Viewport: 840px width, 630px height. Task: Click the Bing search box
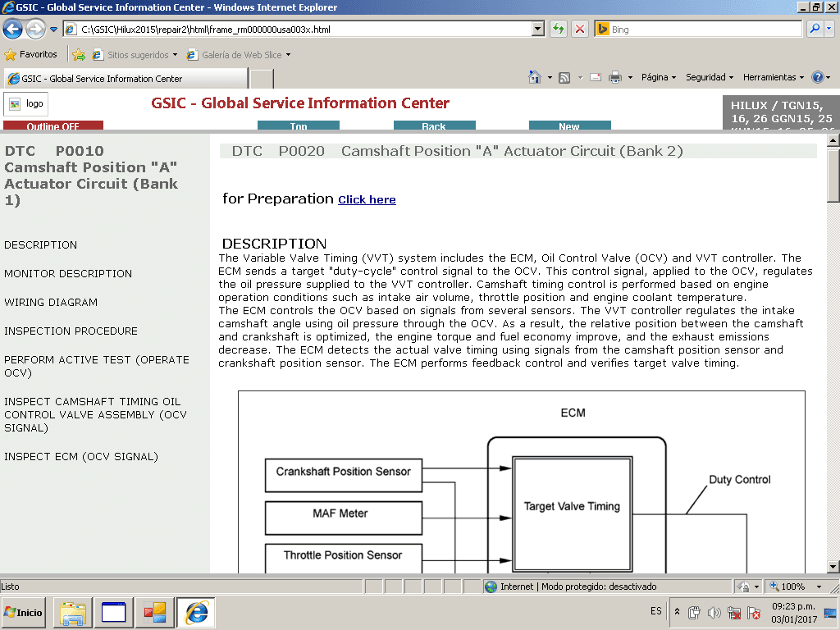[698, 30]
